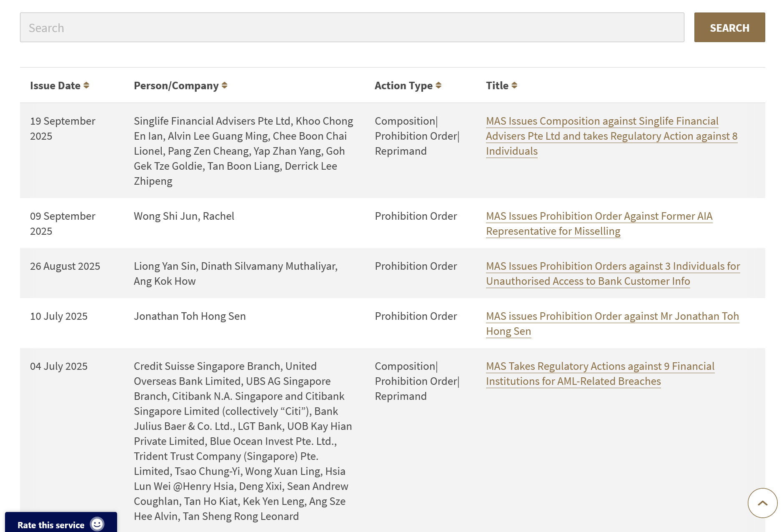Viewport: 784px width, 532px height.
Task: Click the smiley face feedback icon
Action: (97, 524)
